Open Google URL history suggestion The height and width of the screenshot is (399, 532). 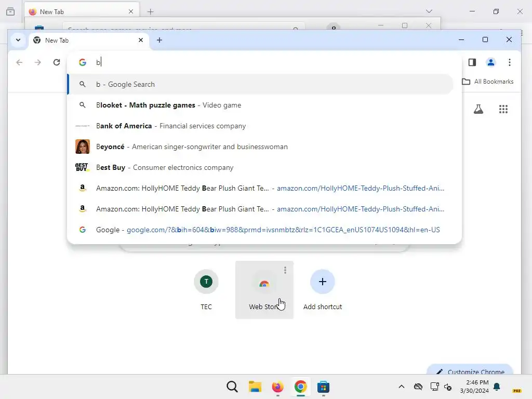pos(261,230)
